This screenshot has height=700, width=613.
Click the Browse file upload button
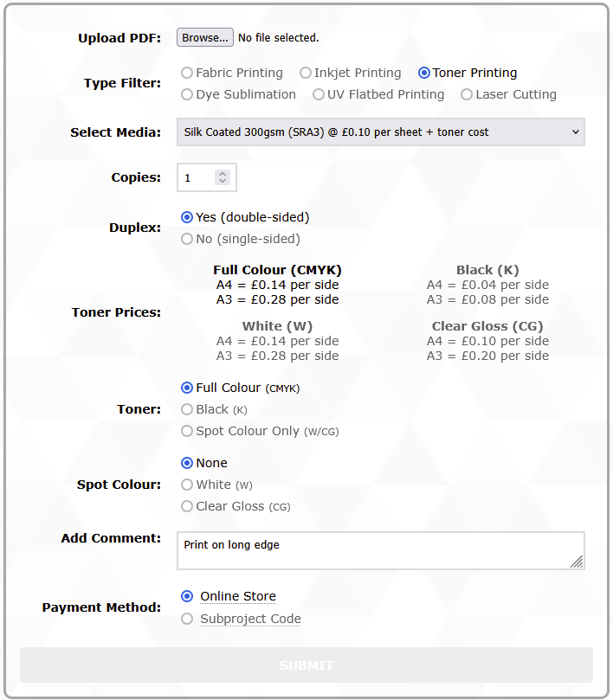pyautogui.click(x=205, y=37)
